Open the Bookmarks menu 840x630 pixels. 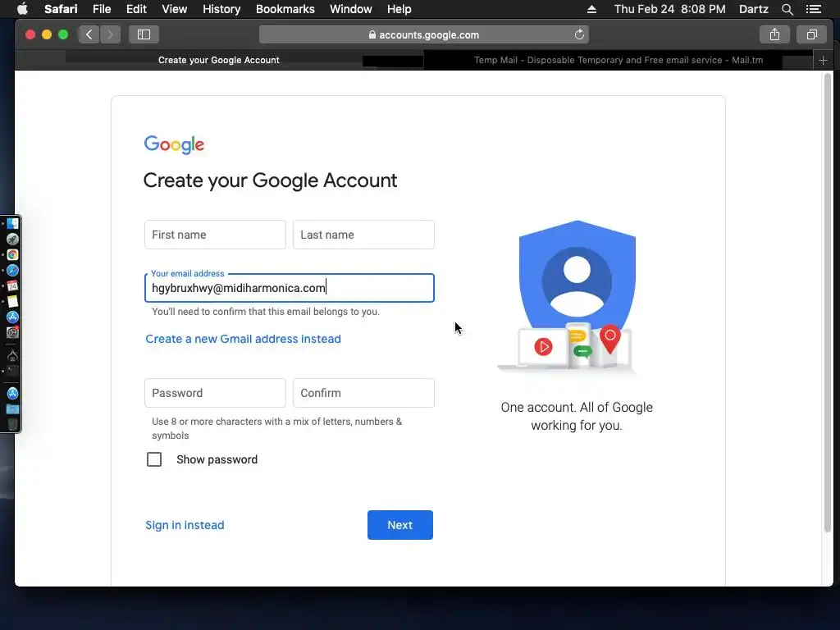(285, 9)
